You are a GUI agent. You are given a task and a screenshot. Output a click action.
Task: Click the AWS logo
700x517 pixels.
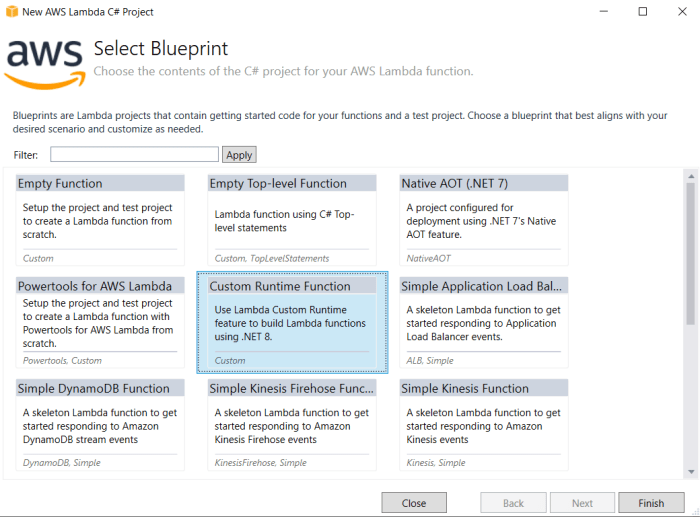coord(45,64)
